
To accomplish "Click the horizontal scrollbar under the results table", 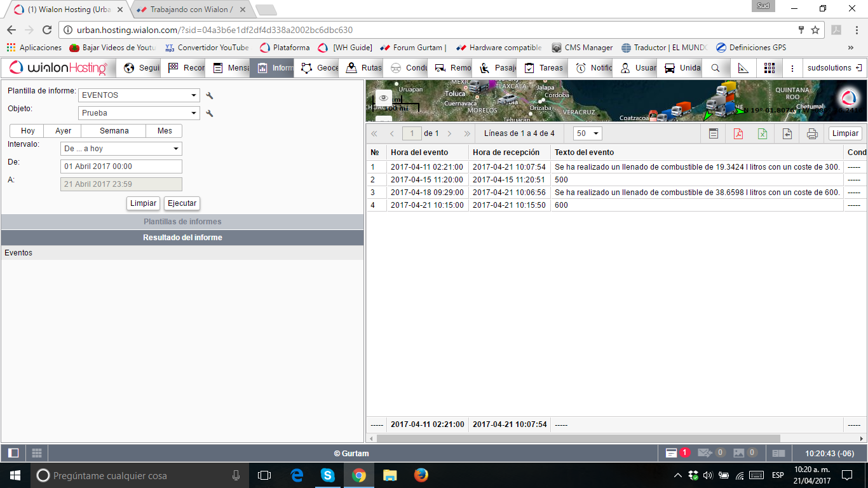I will tap(578, 438).
